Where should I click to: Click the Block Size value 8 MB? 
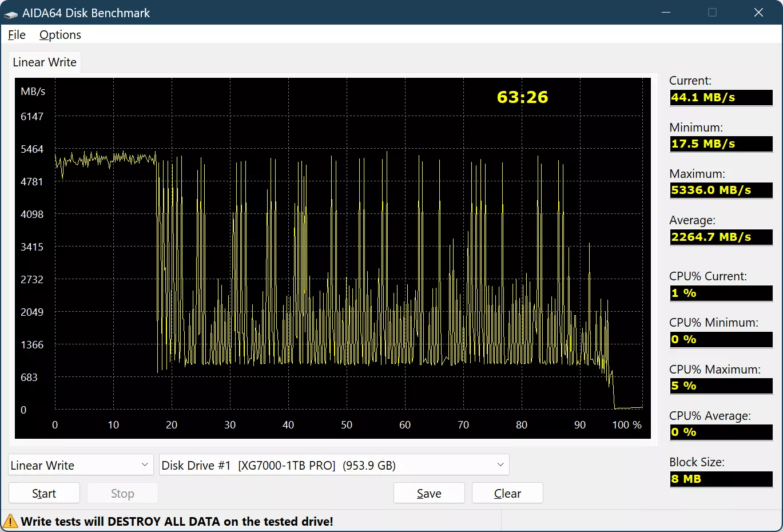[x=721, y=479]
